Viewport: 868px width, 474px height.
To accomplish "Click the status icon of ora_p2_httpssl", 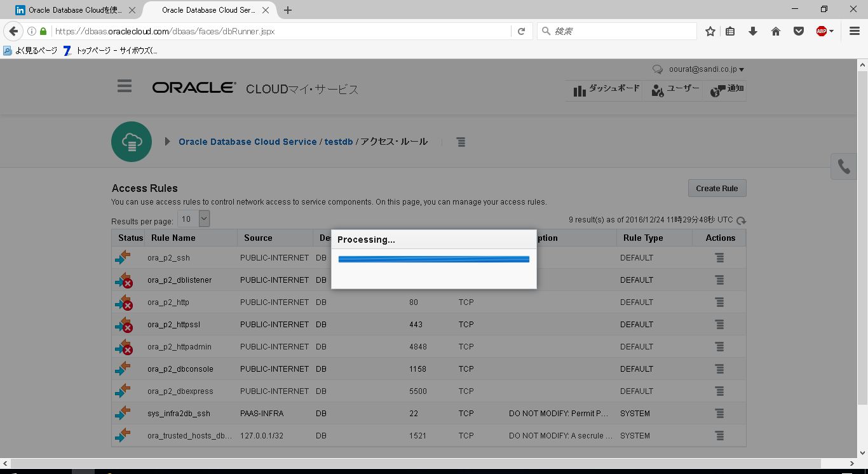I will pos(123,325).
